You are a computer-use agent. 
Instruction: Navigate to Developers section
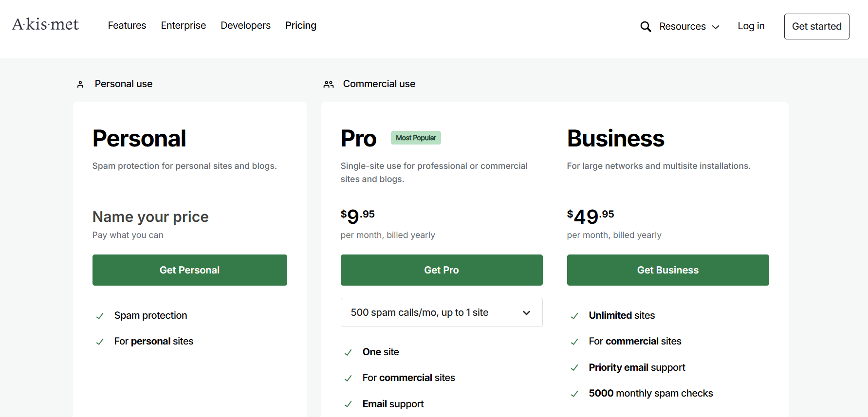pyautogui.click(x=245, y=25)
